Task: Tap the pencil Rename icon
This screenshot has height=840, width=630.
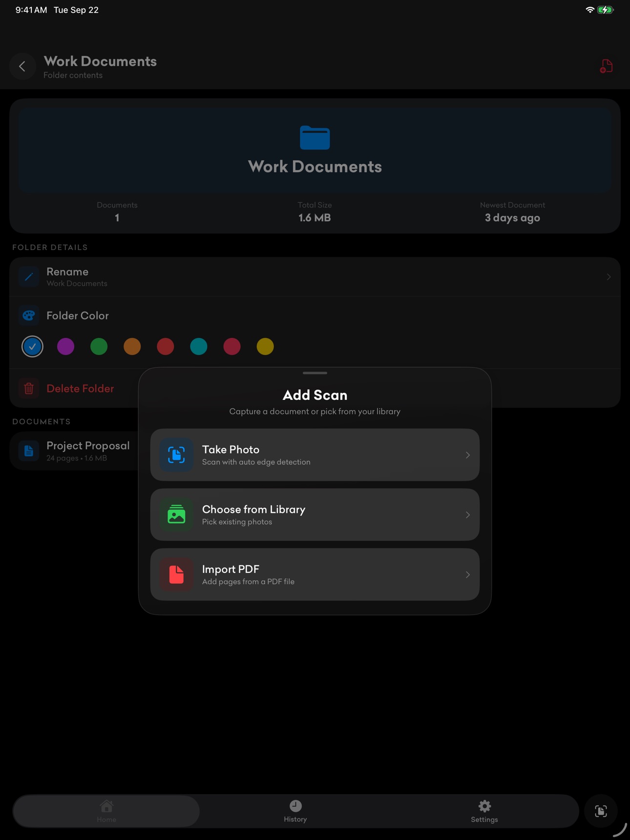Action: pos(29,277)
